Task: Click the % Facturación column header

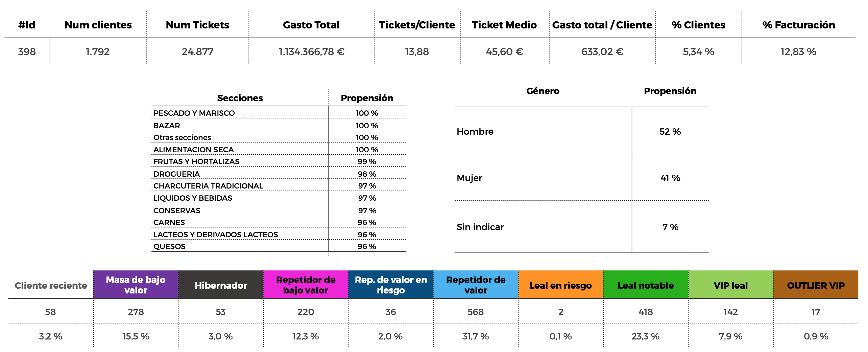Action: tap(798, 25)
